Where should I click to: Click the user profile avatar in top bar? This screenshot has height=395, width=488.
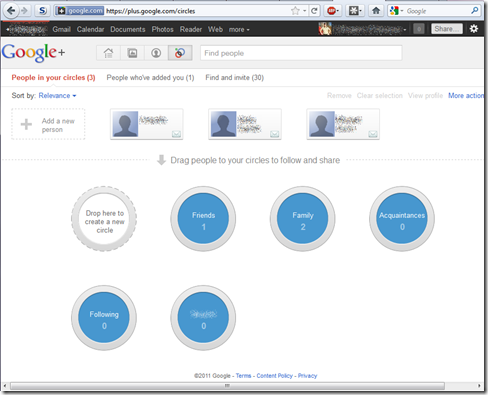(x=325, y=29)
